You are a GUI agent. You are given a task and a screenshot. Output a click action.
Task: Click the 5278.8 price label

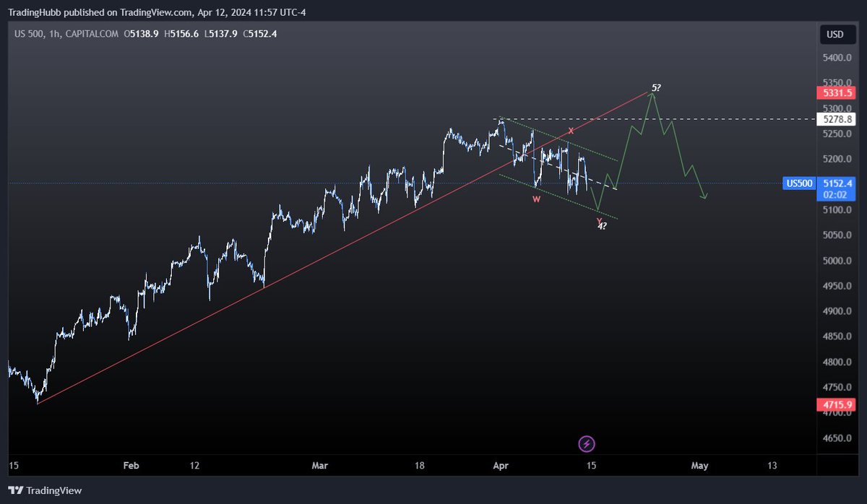tap(835, 118)
